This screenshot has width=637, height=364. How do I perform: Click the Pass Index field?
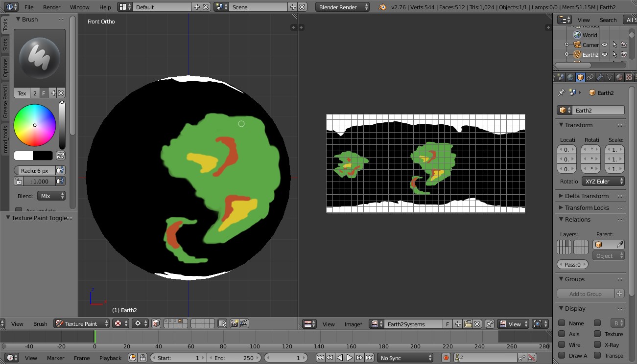[571, 264]
